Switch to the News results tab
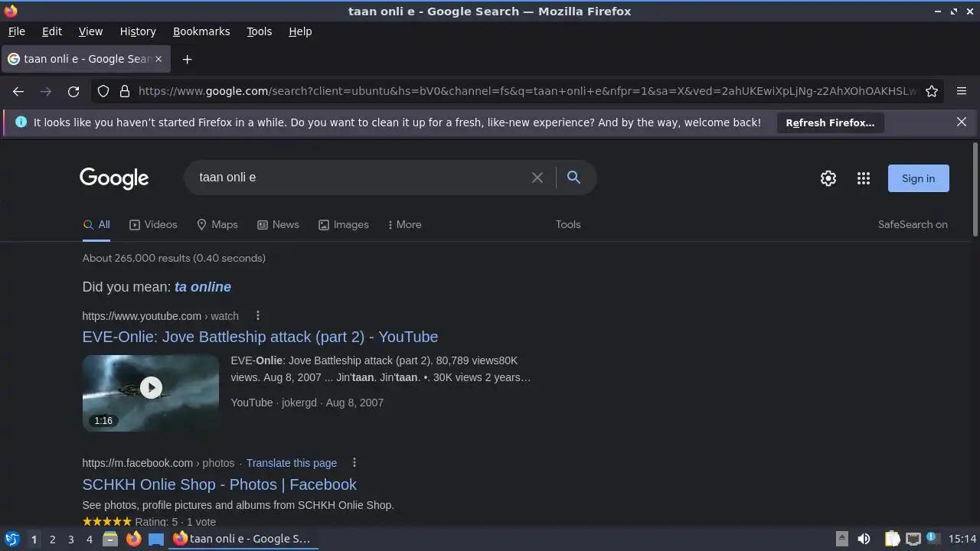 tap(278, 224)
